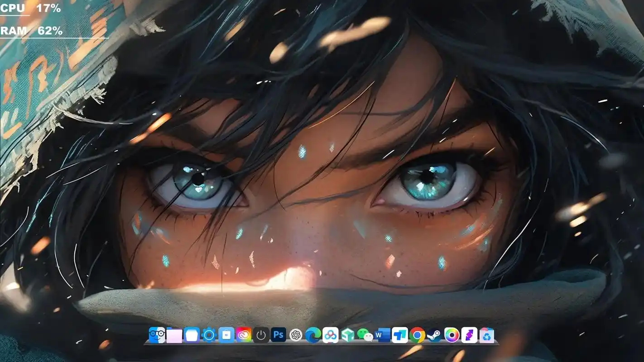This screenshot has width=644, height=362.
Task: Open the teal cube S app icon
Action: tap(348, 335)
